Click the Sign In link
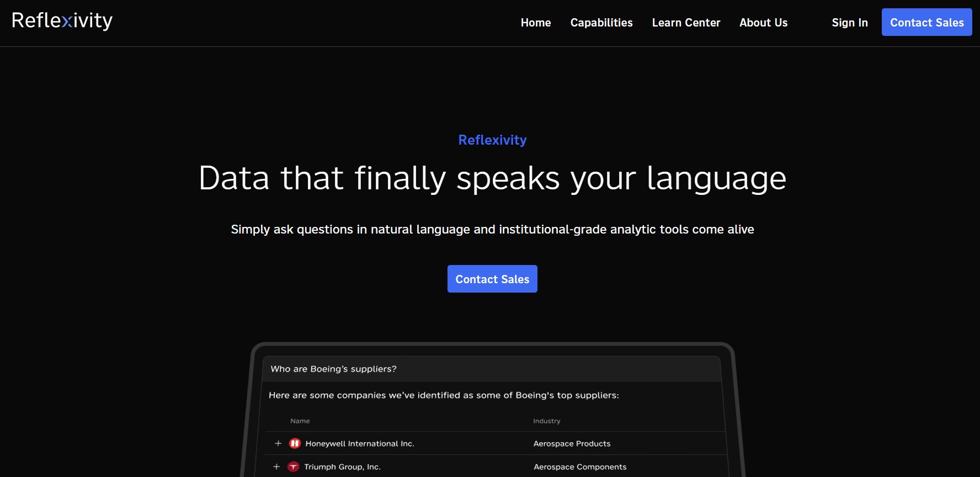The width and height of the screenshot is (980, 477). [x=850, y=23]
